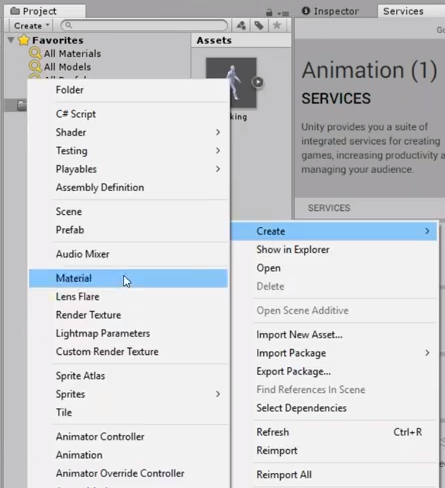Collapse the Favorites tree arrow
The width and height of the screenshot is (445, 488).
[x=11, y=40]
